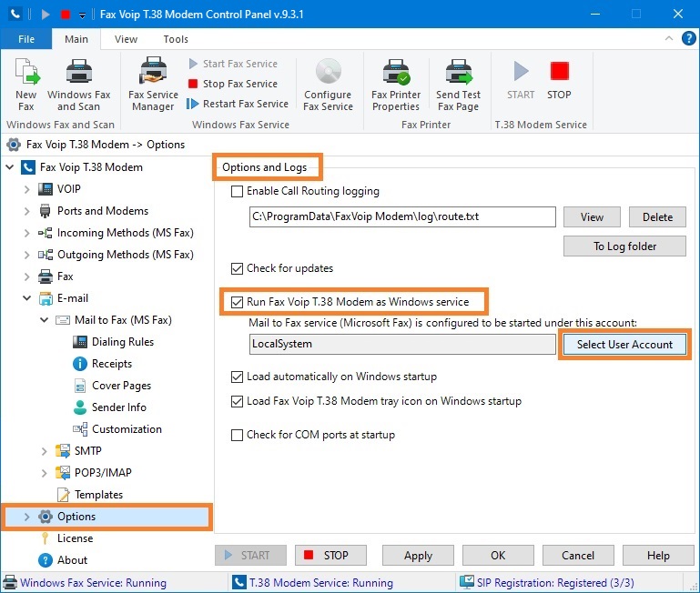Click LocalSystem account field
The image size is (700, 593).
pyautogui.click(x=402, y=344)
